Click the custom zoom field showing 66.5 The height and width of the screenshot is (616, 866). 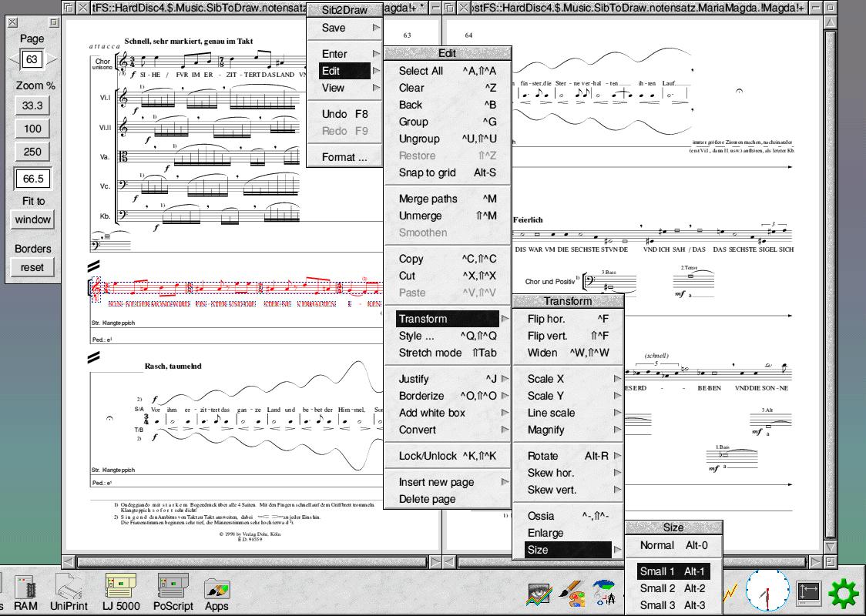pyautogui.click(x=33, y=179)
